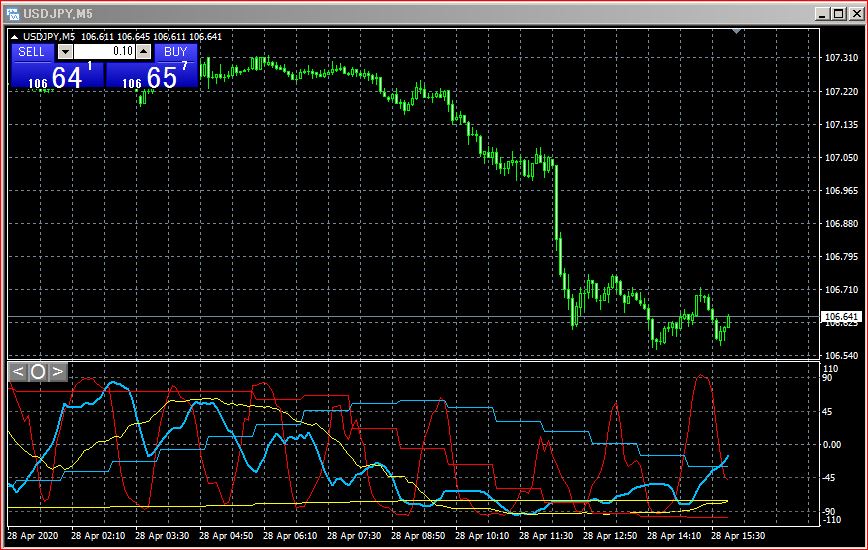This screenshot has height=550, width=868.
Task: Click the BUY button
Action: click(175, 52)
